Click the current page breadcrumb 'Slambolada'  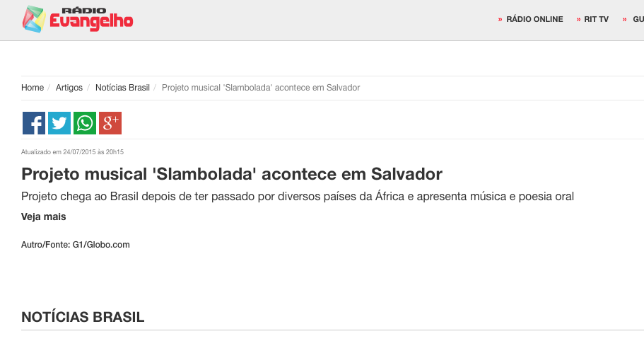pos(261,88)
